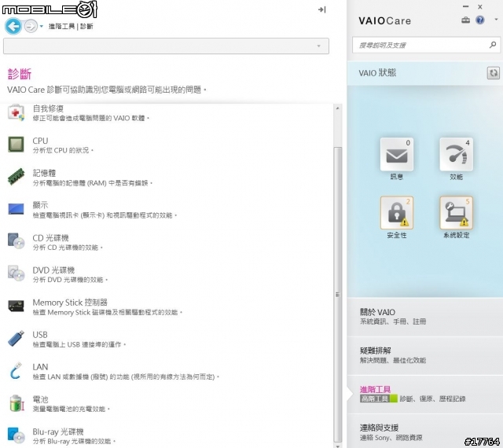Click the 診斷 pink page heading
Viewport: 503px width, 448px height.
pos(19,74)
